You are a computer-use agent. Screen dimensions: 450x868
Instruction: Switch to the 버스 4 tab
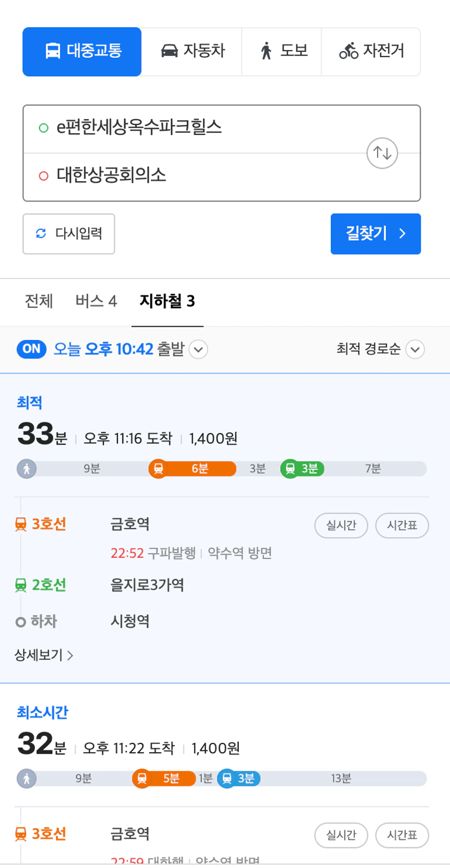click(x=96, y=301)
